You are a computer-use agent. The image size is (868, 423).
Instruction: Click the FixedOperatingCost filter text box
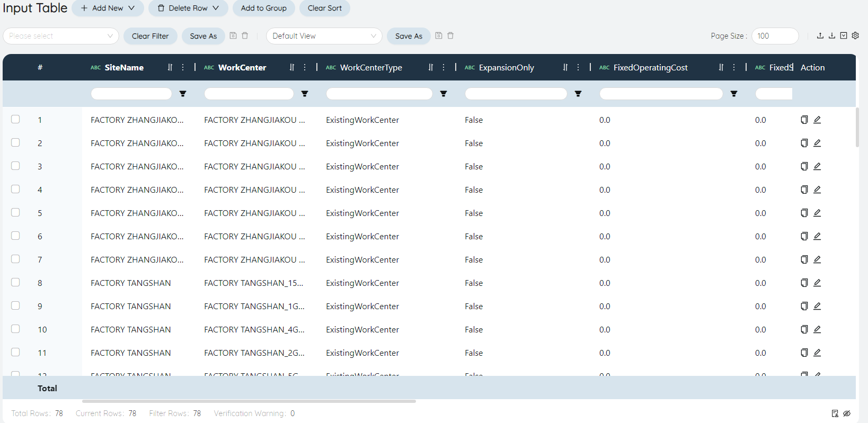[661, 94]
